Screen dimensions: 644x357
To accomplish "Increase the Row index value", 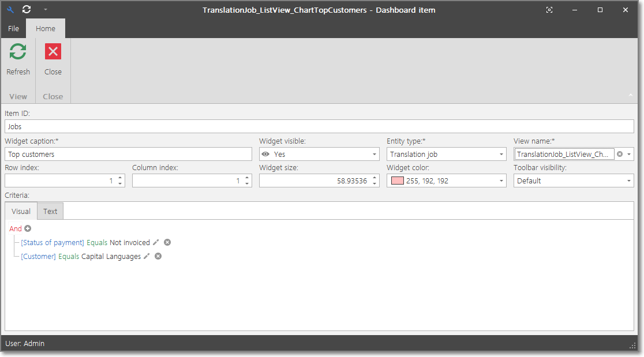I will coord(121,178).
